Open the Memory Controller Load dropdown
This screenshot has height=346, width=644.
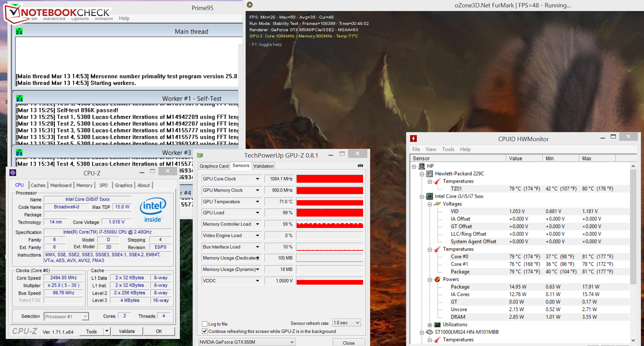257,224
